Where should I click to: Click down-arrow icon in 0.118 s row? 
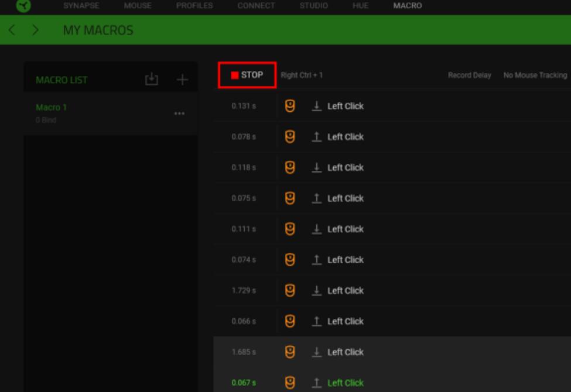316,168
